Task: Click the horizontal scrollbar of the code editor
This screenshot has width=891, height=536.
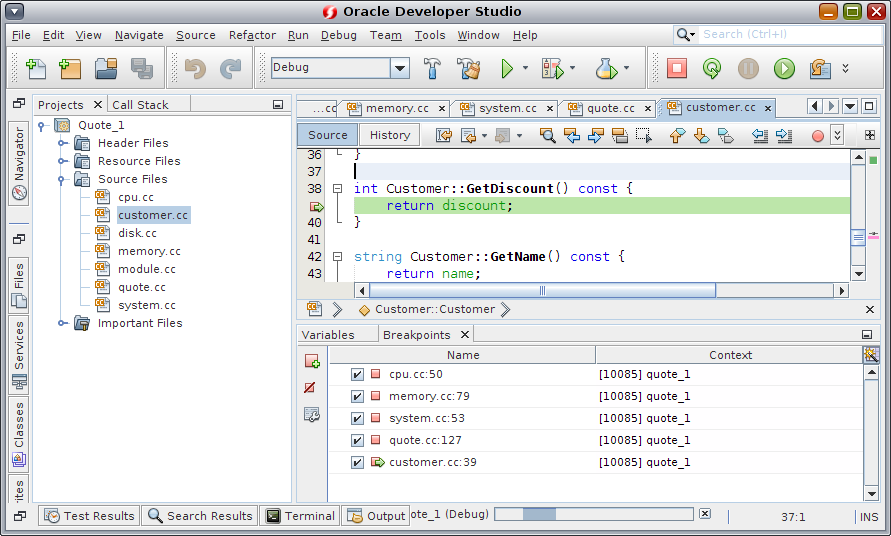Action: [x=542, y=291]
